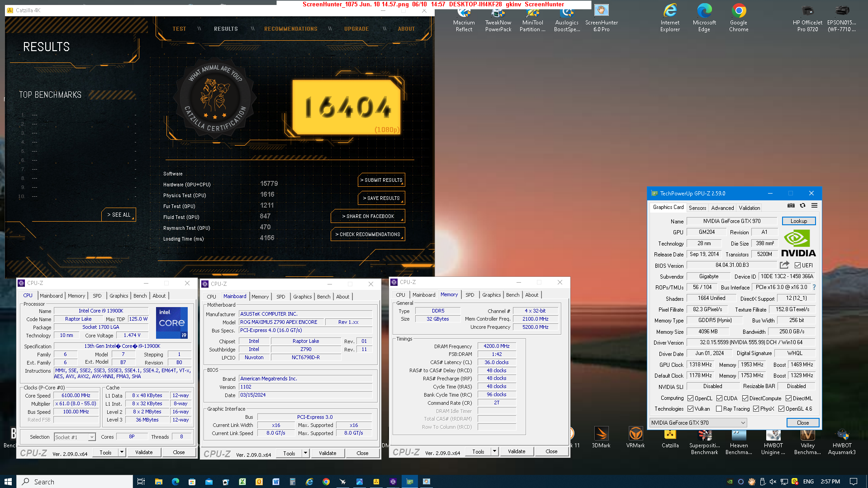Open Catzilla desktop shortcut icon
This screenshot has width=868, height=488.
click(670, 437)
